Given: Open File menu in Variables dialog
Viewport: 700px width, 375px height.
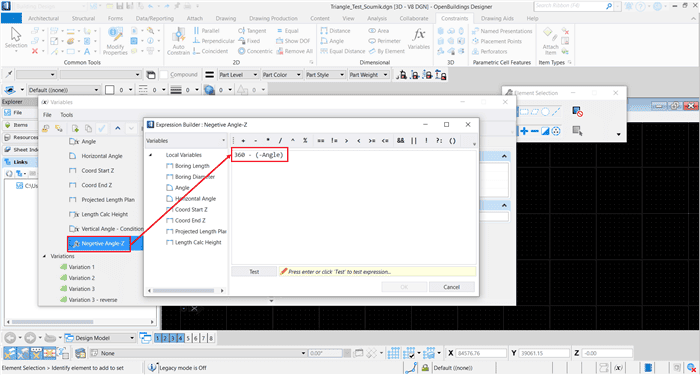Looking at the screenshot, I should (x=47, y=115).
